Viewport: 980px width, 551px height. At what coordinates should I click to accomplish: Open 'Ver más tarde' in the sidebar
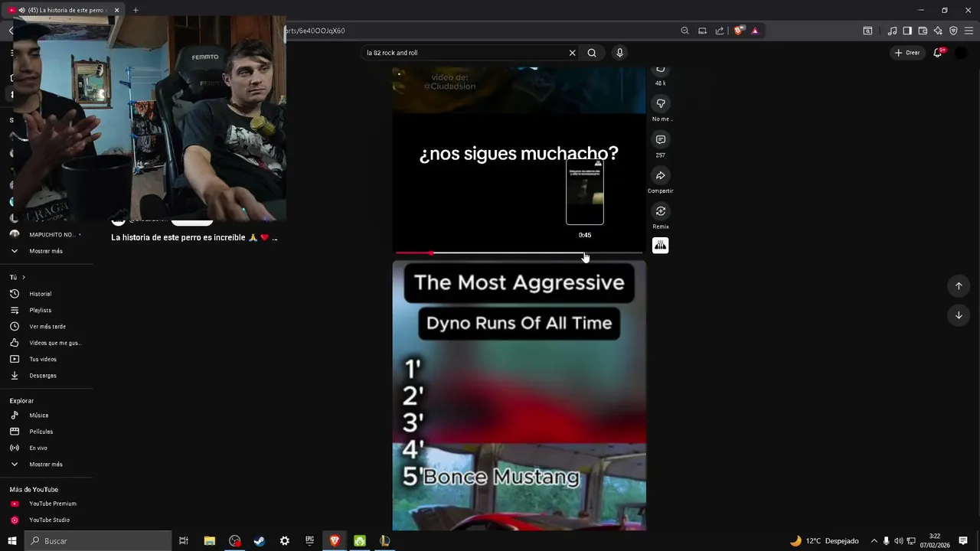click(46, 327)
